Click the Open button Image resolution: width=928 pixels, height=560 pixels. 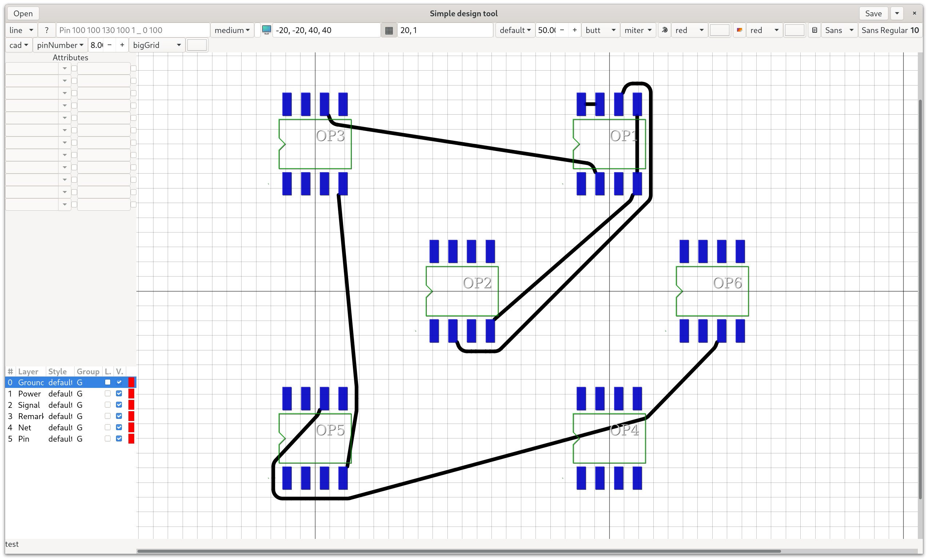coord(23,13)
